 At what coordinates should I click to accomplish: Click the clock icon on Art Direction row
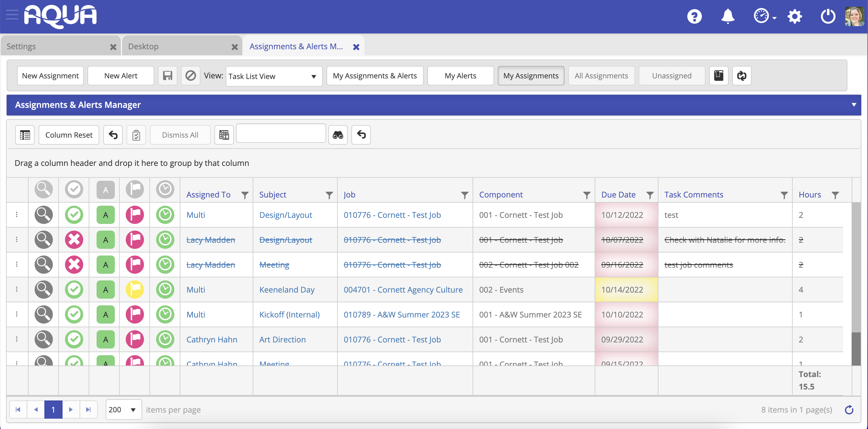(x=165, y=339)
